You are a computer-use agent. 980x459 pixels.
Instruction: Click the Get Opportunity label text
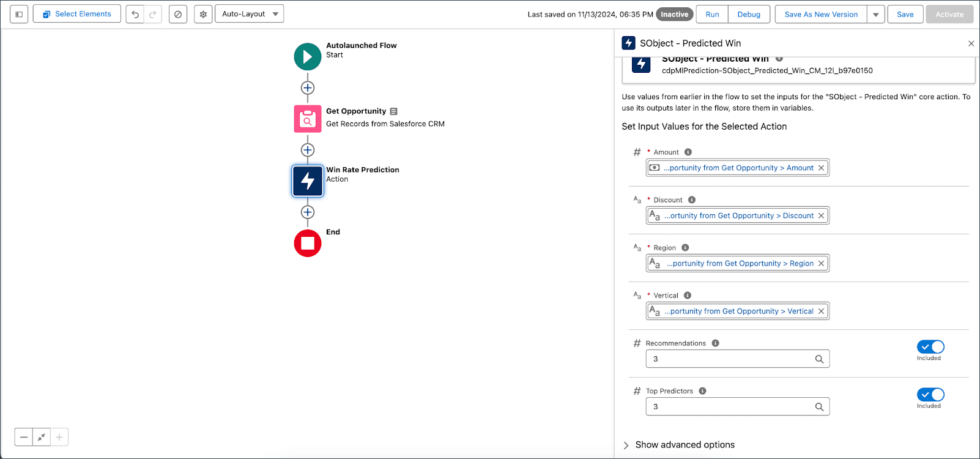356,111
